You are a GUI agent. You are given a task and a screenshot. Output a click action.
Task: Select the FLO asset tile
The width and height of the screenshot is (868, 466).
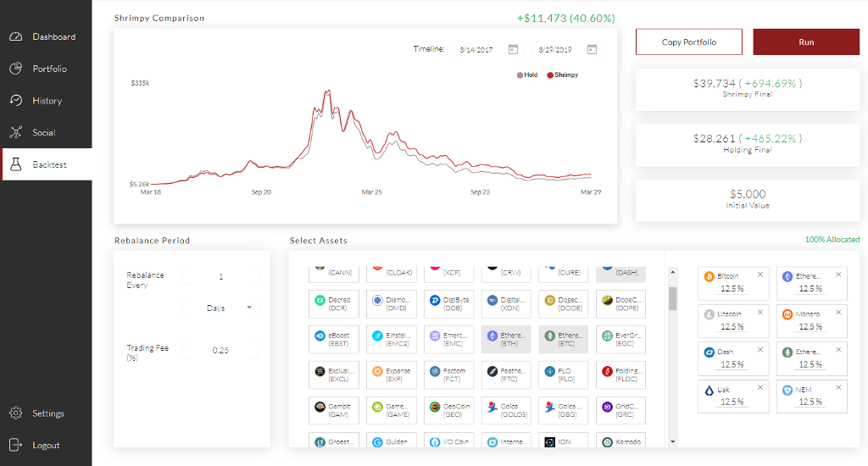(564, 374)
